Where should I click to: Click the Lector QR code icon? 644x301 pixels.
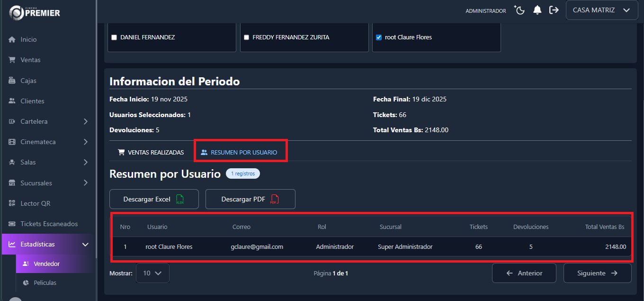12,203
